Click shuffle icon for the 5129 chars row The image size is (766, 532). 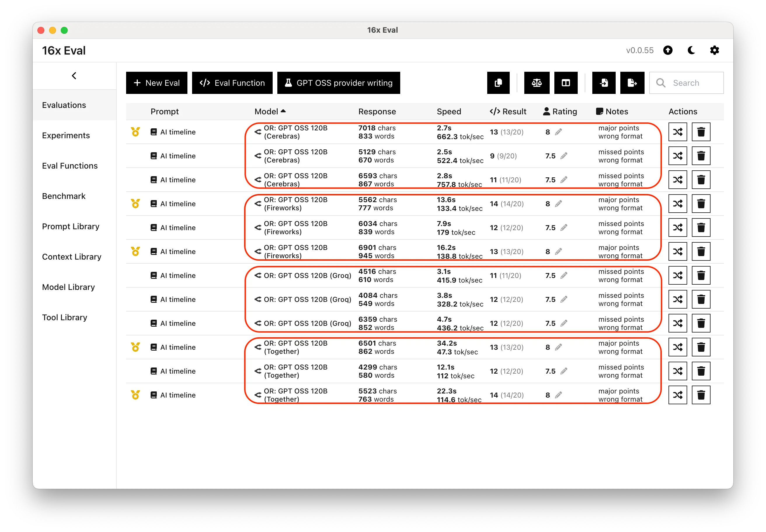coord(678,156)
